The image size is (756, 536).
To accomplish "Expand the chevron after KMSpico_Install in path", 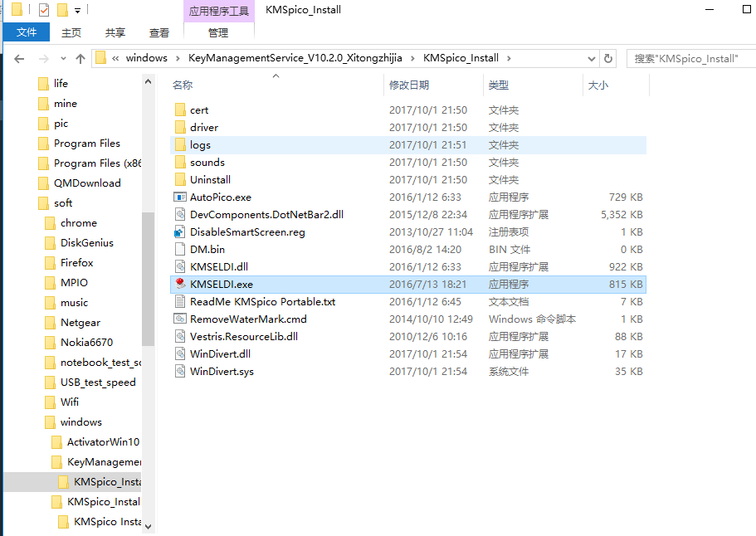I will click(x=509, y=58).
